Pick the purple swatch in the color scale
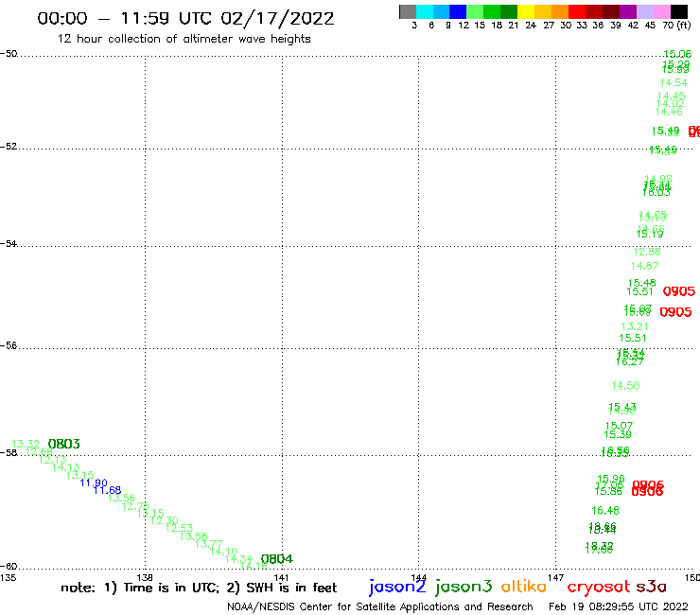The width and height of the screenshot is (700, 615). 628,11
